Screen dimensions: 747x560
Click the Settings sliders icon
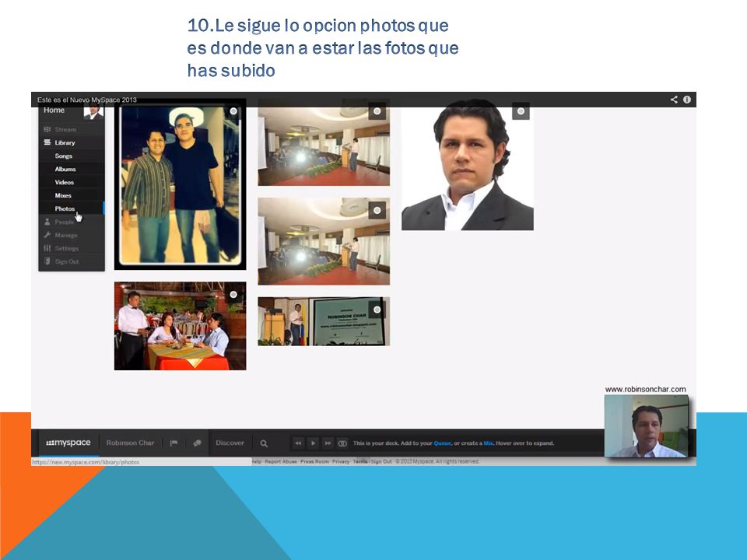tap(47, 248)
